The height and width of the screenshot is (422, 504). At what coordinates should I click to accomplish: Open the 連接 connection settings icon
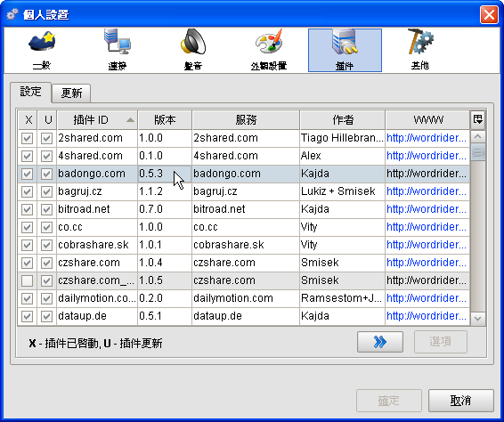point(118,50)
